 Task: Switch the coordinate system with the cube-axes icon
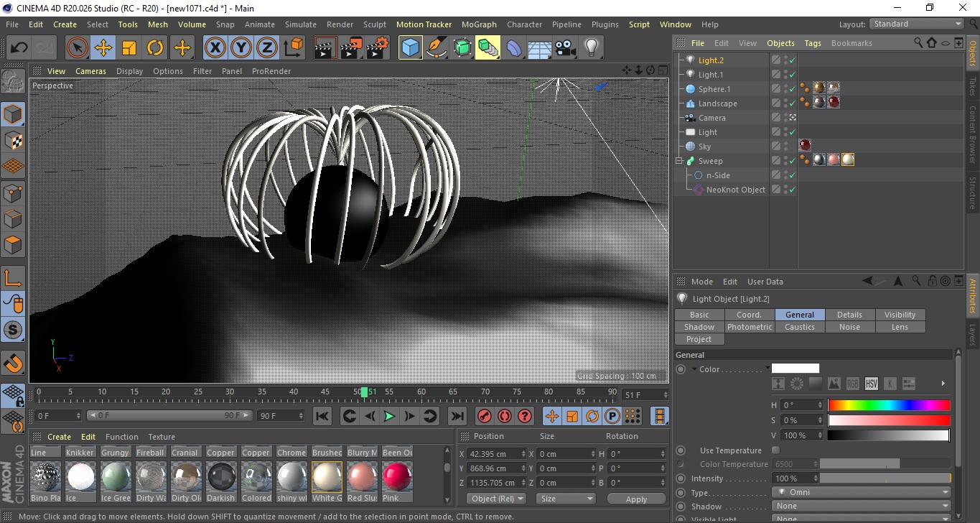tap(294, 48)
